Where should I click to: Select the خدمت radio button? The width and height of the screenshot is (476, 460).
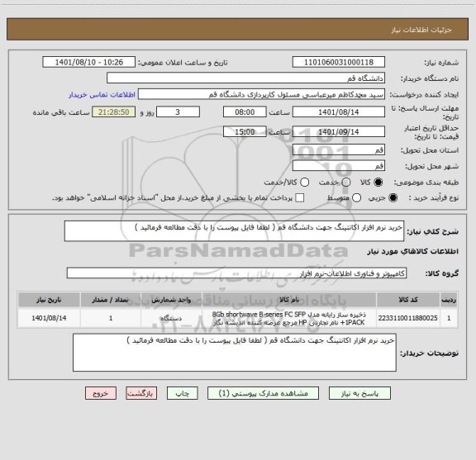pyautogui.click(x=346, y=182)
